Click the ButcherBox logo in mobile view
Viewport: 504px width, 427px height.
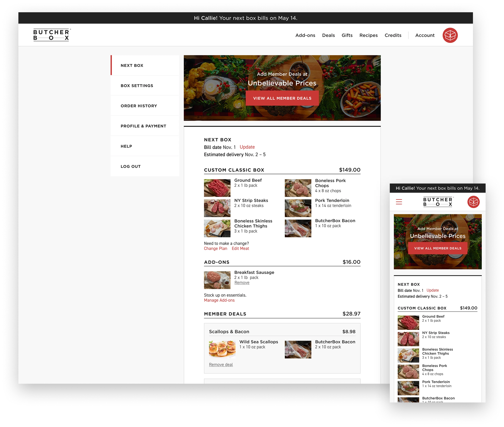tap(438, 202)
